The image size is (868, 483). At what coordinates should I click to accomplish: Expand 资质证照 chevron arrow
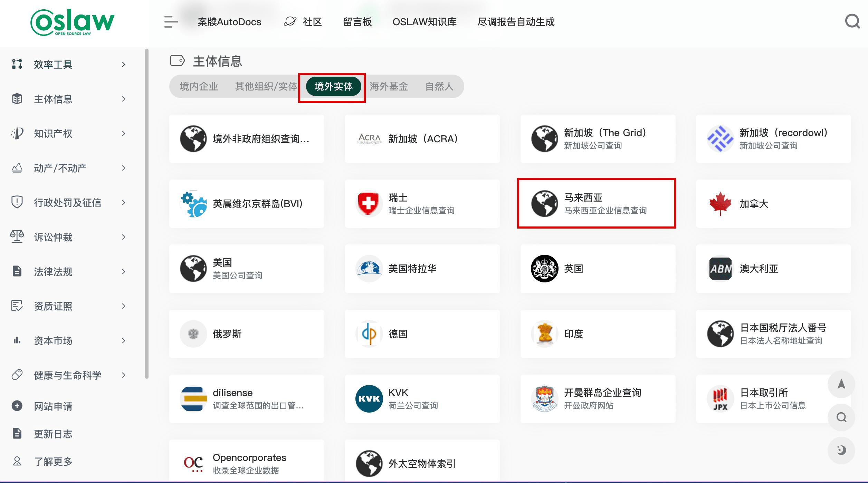tap(123, 306)
